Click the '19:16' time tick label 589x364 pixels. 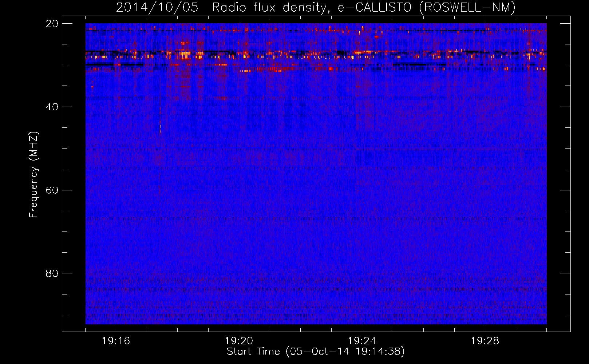[116, 341]
